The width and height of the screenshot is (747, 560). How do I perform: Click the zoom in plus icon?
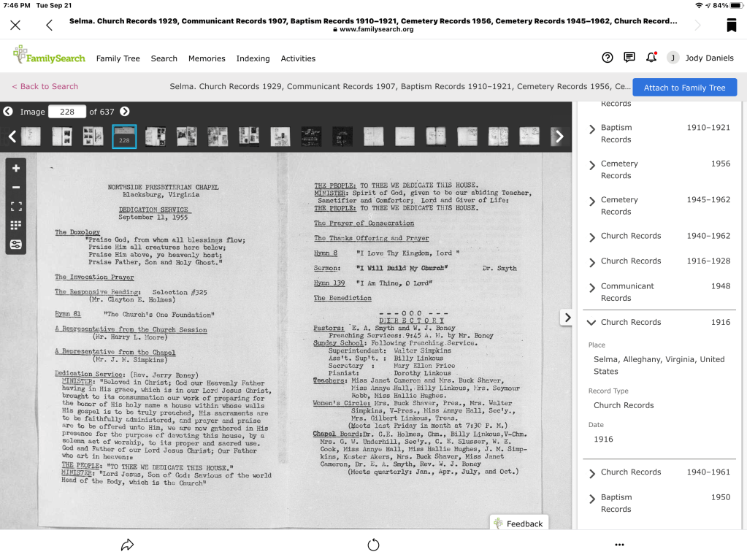(x=16, y=168)
